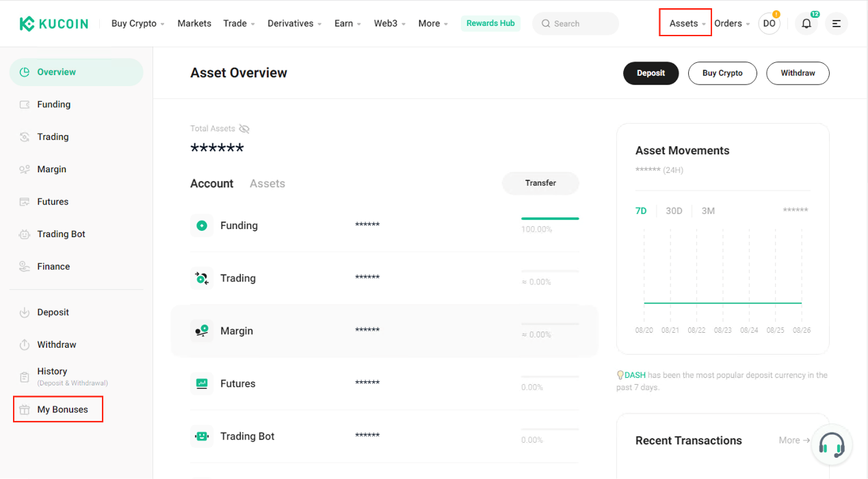Viewport: 868px width, 479px height.
Task: Click the Trading allocation progress bar
Action: tap(550, 271)
